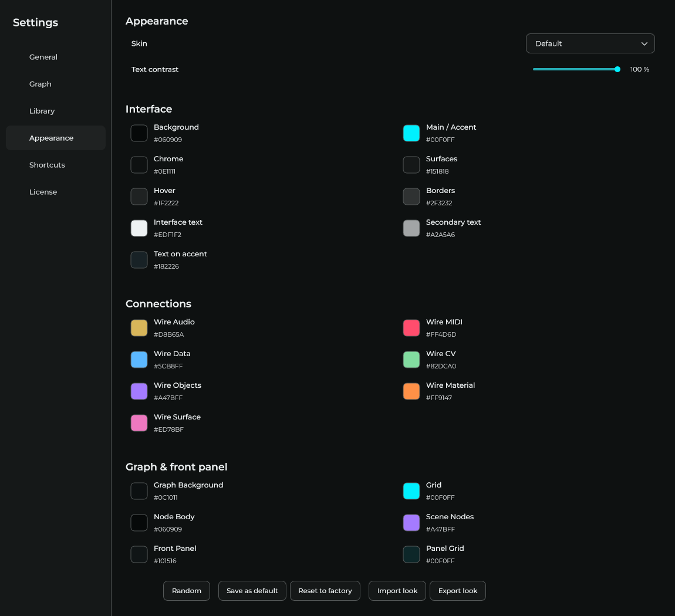The image size is (675, 616).
Task: Edit the Wire MIDI color swatch
Action: pos(411,328)
